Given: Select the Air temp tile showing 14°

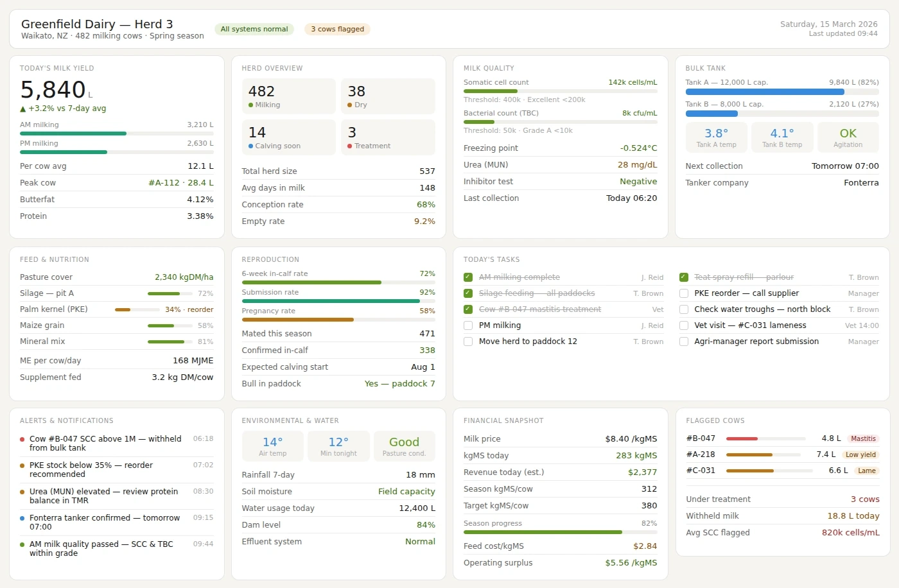Looking at the screenshot, I should [x=272, y=445].
